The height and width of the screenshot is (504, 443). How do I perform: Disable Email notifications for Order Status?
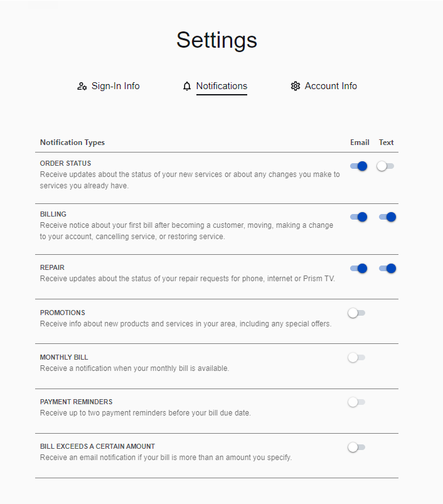point(359,166)
